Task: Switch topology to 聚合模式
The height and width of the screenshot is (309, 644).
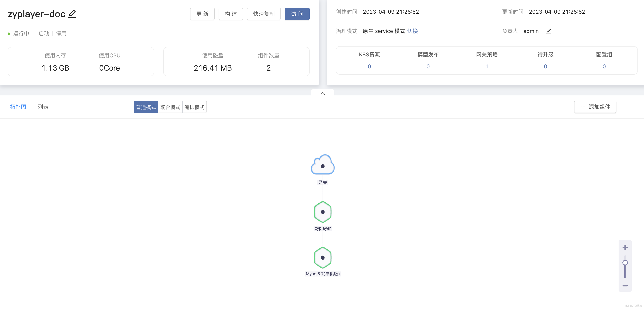Action: (170, 107)
